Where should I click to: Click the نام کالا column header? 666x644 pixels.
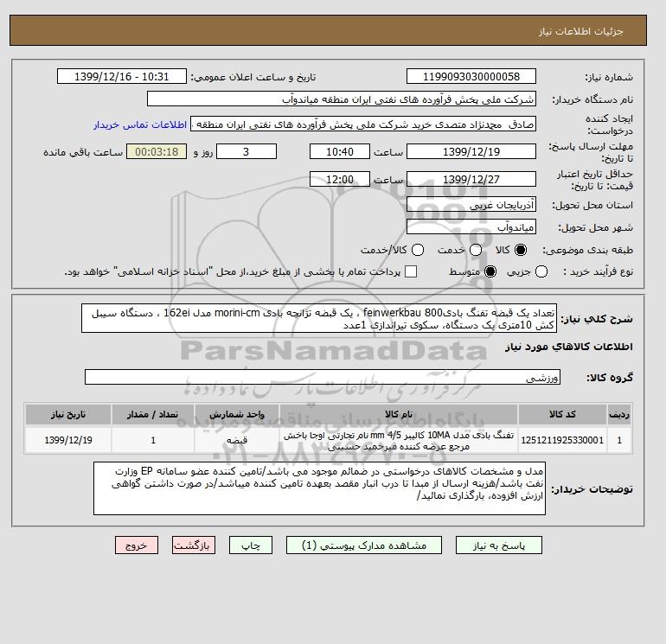(399, 414)
